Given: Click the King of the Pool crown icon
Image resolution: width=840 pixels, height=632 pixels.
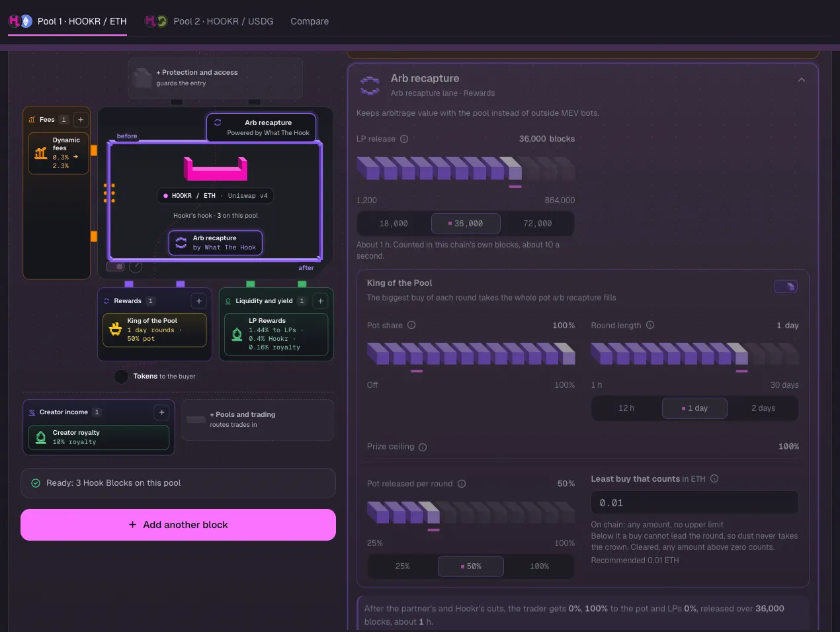Looking at the screenshot, I should point(116,329).
